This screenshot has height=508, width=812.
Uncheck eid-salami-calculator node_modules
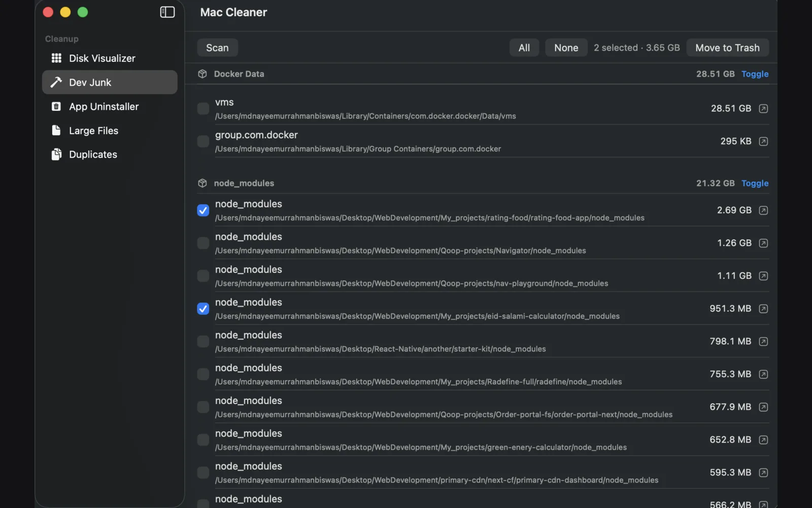click(203, 309)
